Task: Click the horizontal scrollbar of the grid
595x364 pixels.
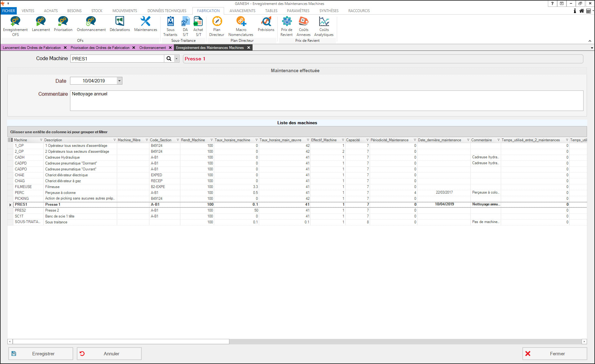Action: point(121,341)
